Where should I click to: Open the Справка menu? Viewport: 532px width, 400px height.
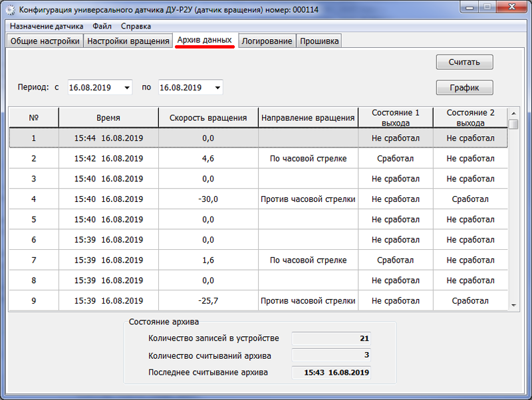[136, 26]
